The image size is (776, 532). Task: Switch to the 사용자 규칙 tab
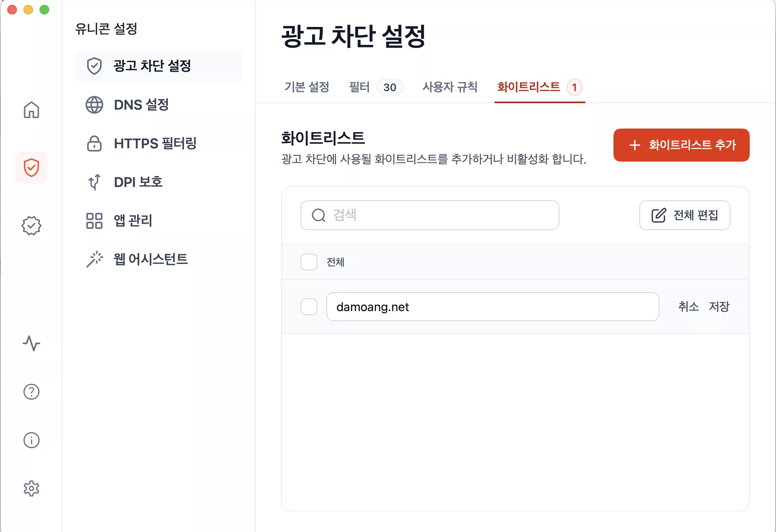450,87
